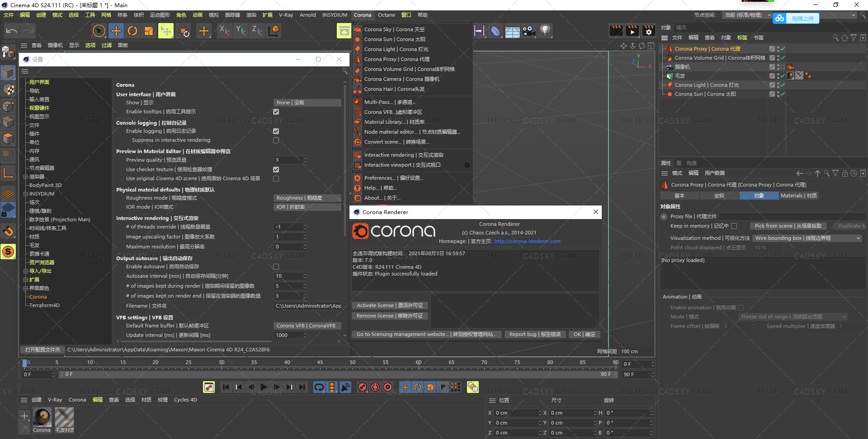Open Render Settings clapperboard gear icon
The width and height of the screenshot is (868, 439).
coord(649,31)
